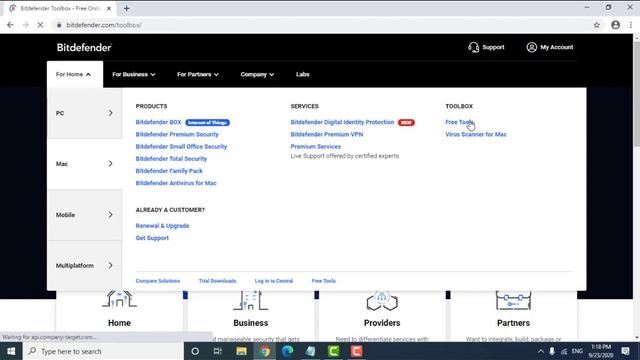Expand the For Business menu
640x360 pixels.
[x=134, y=74]
